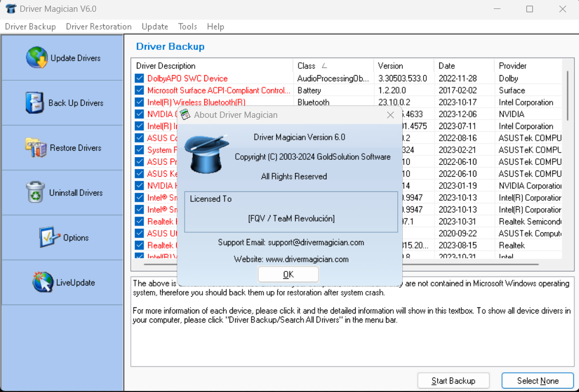Toggle checkbox for driver dated 2023-01-19
The image size is (579, 392).
tap(139, 186)
